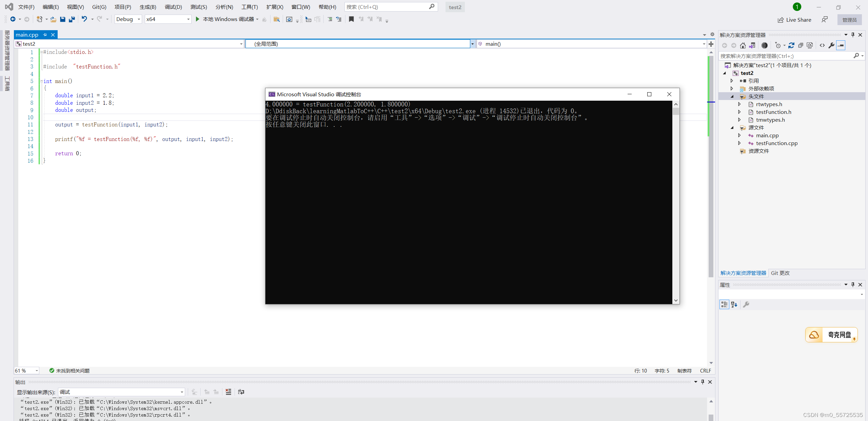Click the debug console vertical scrollbar
This screenshot has height=421, width=868.
click(676, 203)
